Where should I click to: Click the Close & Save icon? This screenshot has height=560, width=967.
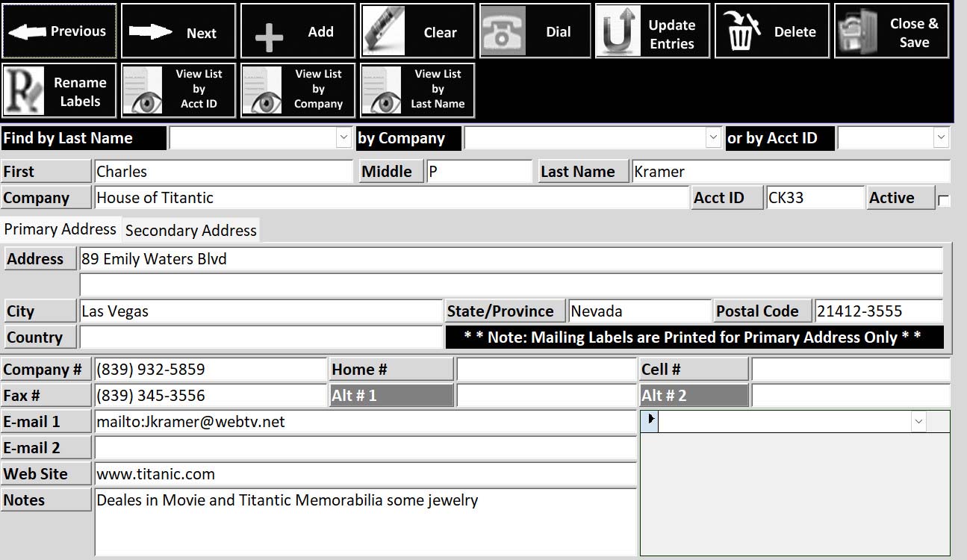coord(858,31)
